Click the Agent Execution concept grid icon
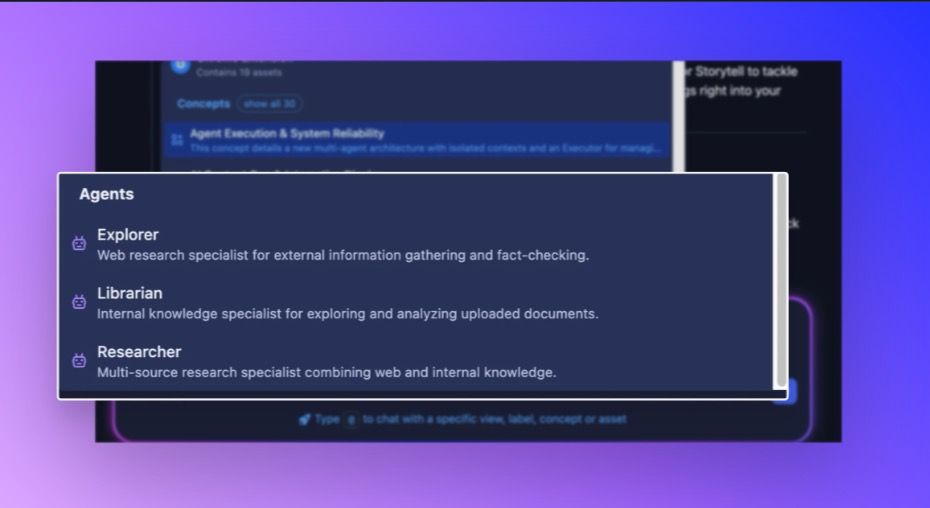930x508 pixels. pos(177,141)
